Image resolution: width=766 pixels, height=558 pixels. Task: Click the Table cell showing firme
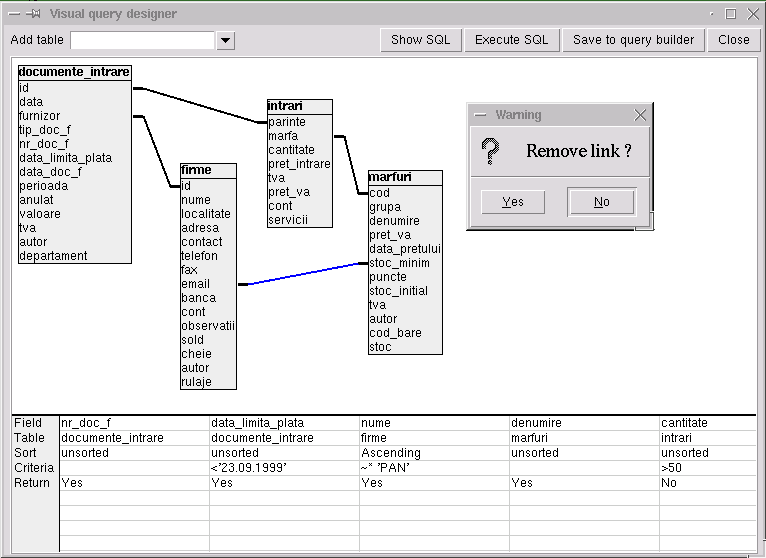click(434, 438)
